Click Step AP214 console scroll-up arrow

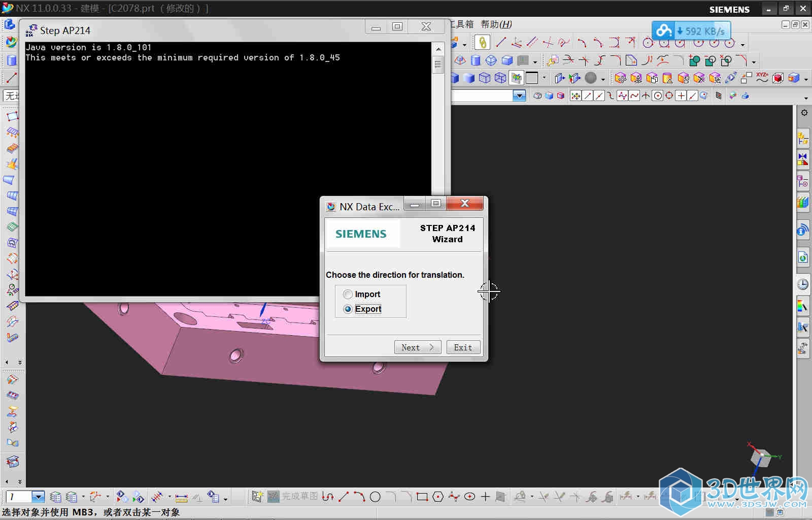[x=437, y=49]
